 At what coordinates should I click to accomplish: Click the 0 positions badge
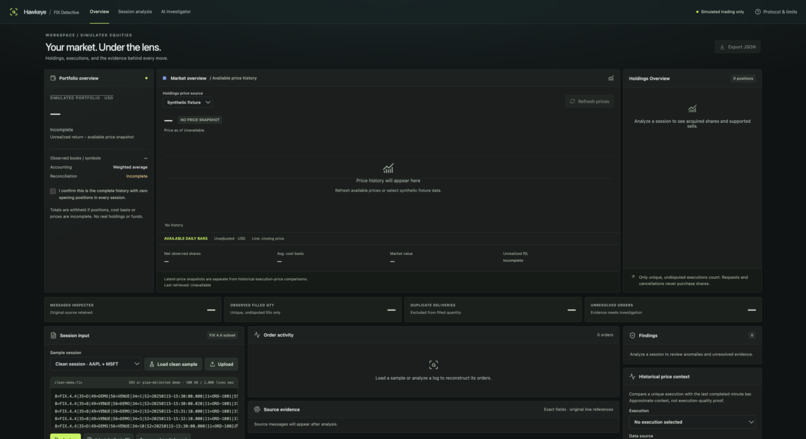point(743,79)
